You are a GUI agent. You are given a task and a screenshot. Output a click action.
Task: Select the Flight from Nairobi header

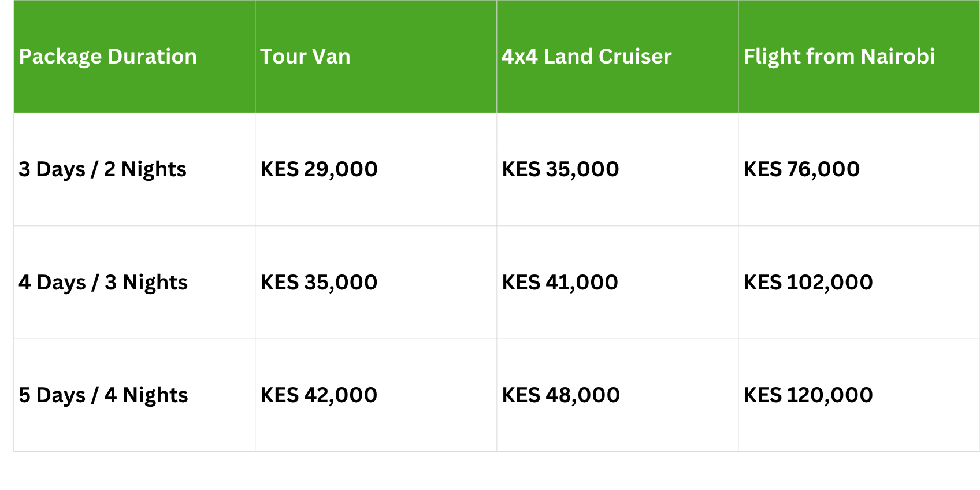[x=839, y=57]
